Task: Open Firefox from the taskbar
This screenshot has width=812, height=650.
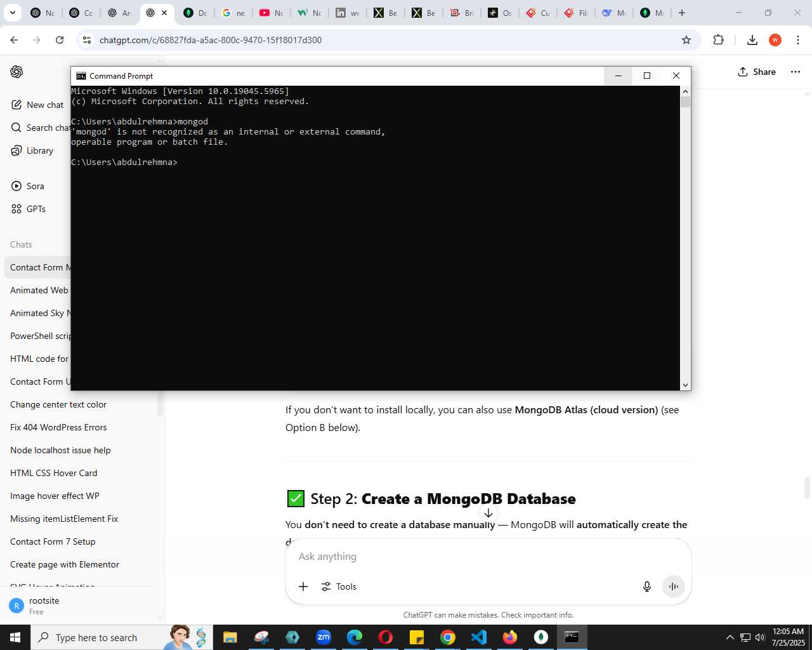Action: 510,637
